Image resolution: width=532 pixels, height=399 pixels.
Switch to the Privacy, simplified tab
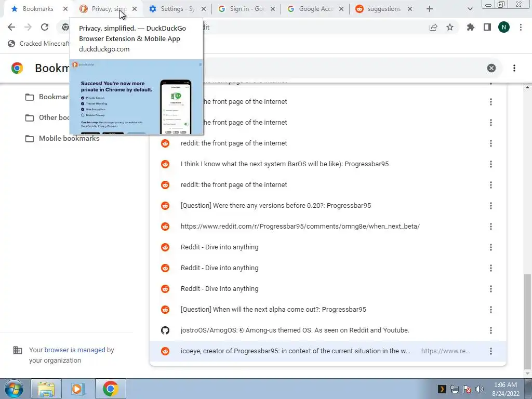(x=107, y=9)
